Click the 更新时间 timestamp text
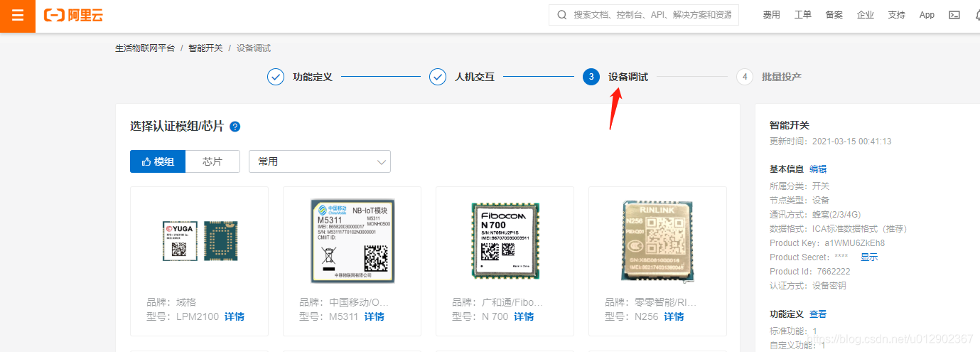 (x=830, y=141)
